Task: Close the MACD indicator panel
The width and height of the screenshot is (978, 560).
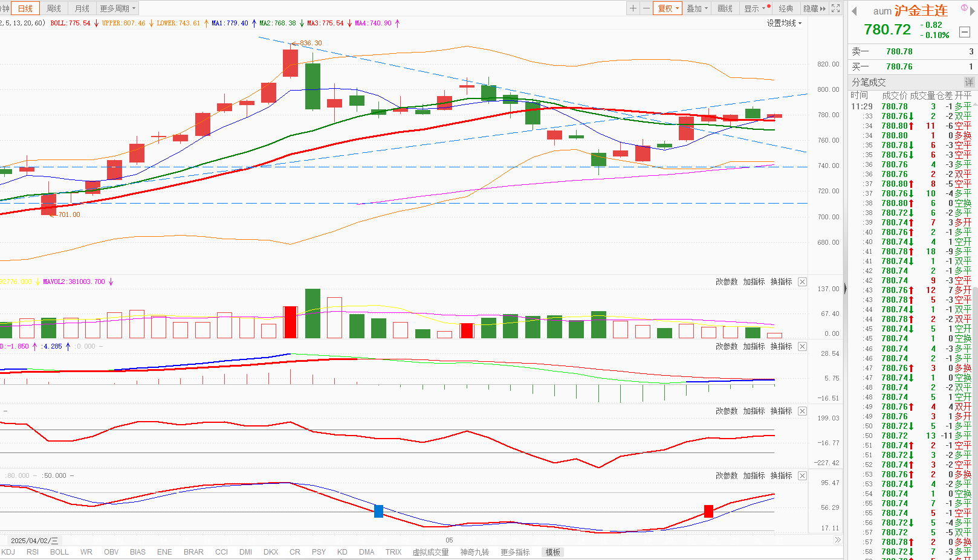Action: 802,347
